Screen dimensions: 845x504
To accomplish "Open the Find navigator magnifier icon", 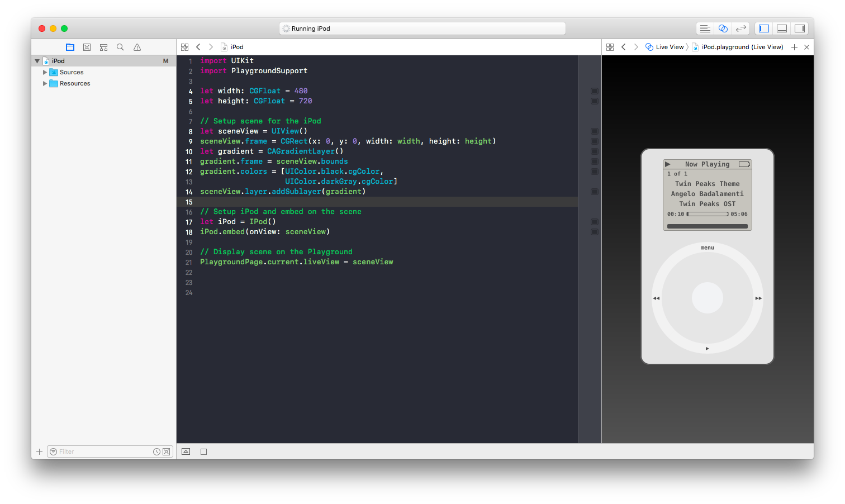I will (120, 47).
